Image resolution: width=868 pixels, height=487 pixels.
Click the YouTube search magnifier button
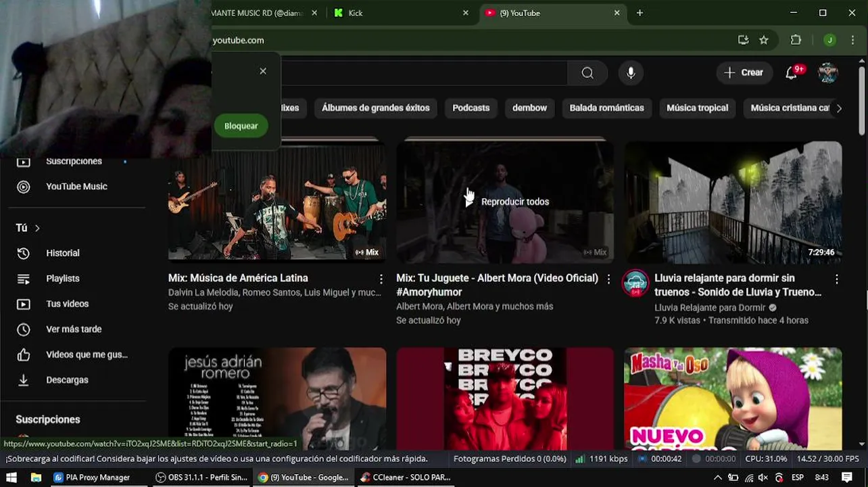tap(587, 73)
